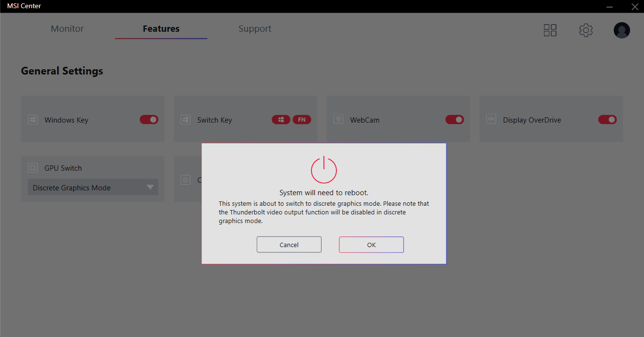This screenshot has width=644, height=337.
Task: Disable the WebCam toggle
Action: [455, 120]
